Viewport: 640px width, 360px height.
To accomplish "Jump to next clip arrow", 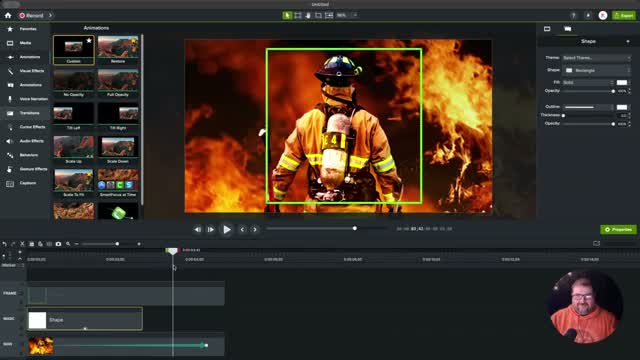I will (x=255, y=229).
